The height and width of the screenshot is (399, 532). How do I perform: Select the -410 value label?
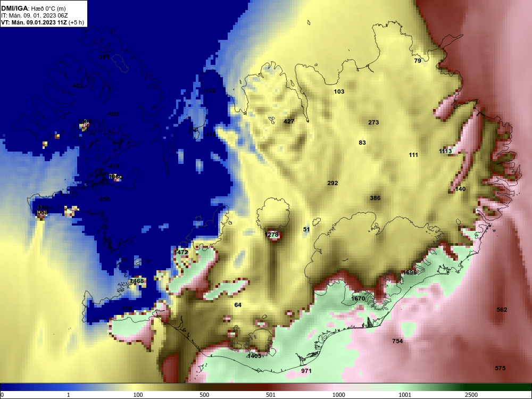pyautogui.click(x=113, y=166)
